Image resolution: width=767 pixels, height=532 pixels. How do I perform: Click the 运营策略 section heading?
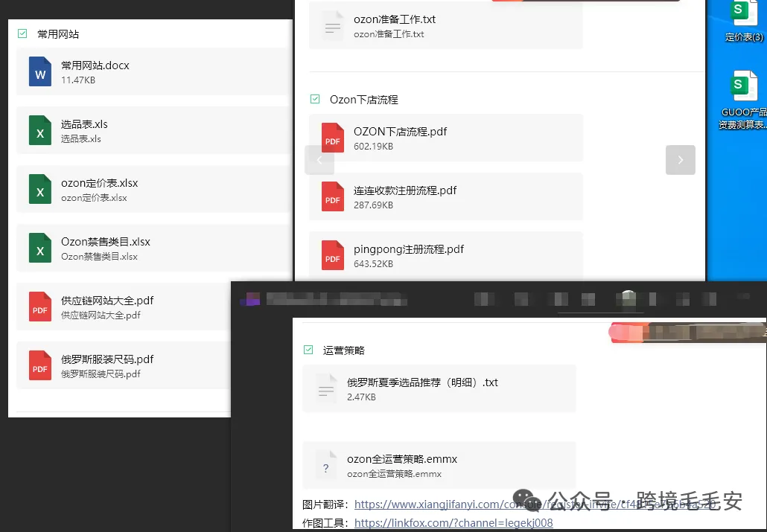tap(344, 350)
